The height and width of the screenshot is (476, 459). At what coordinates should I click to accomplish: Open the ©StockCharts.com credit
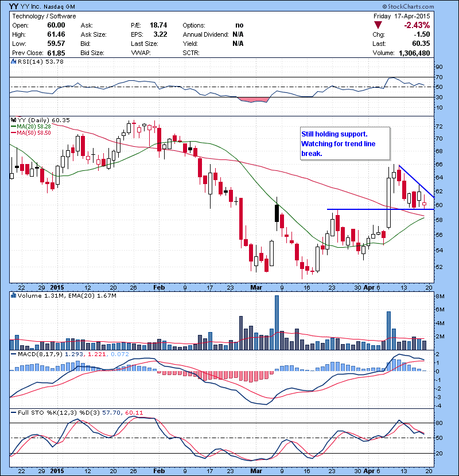click(x=408, y=6)
